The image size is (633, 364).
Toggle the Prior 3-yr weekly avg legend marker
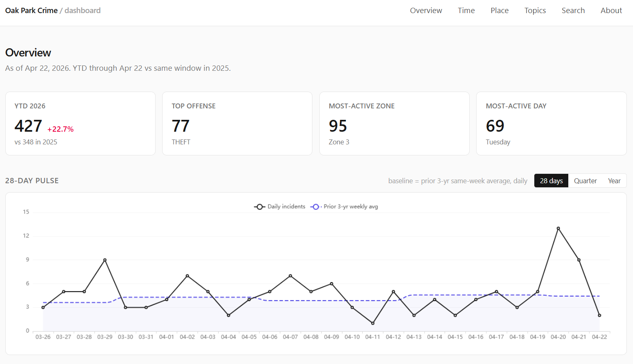[x=315, y=207]
